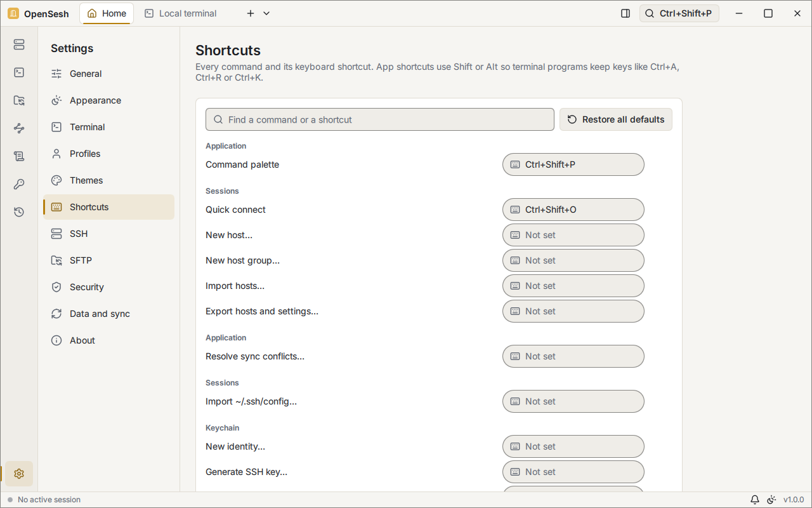Set a shortcut for New host group...

[x=573, y=260]
